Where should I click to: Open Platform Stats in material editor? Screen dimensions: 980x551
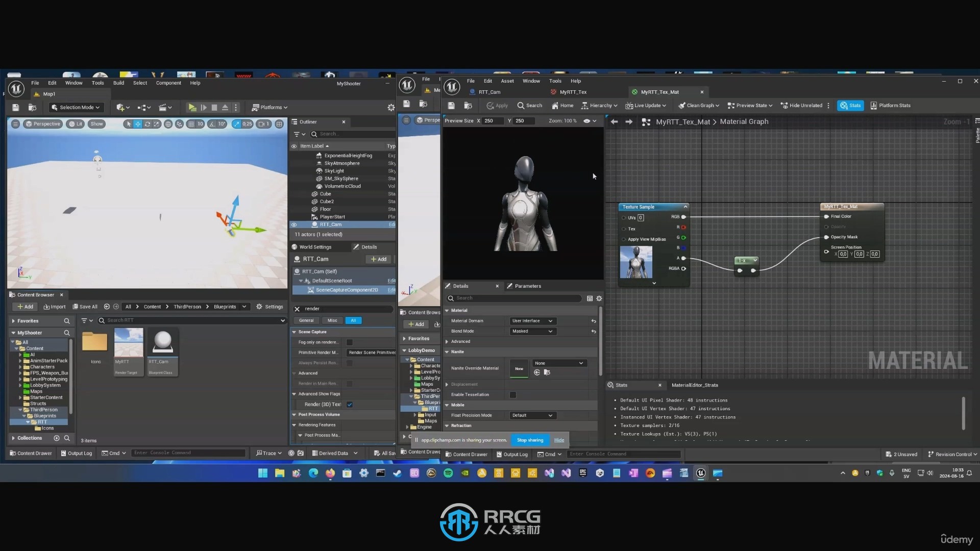coord(890,106)
